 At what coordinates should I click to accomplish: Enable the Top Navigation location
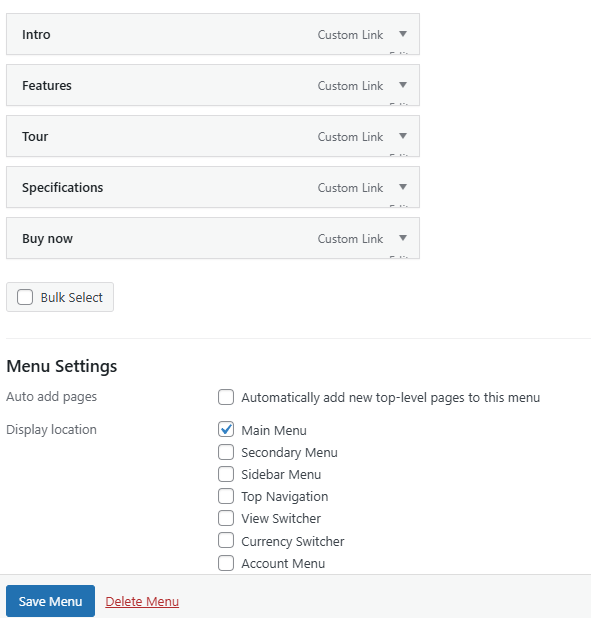click(x=226, y=496)
